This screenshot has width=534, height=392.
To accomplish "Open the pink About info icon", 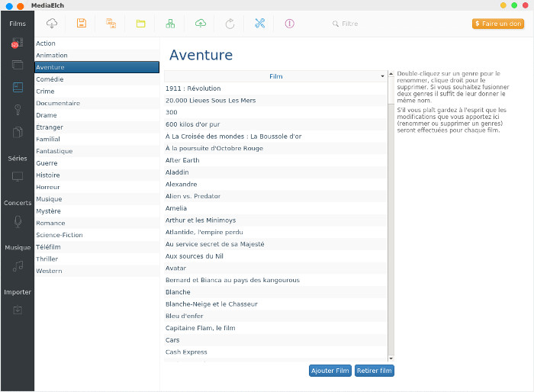I will point(289,24).
